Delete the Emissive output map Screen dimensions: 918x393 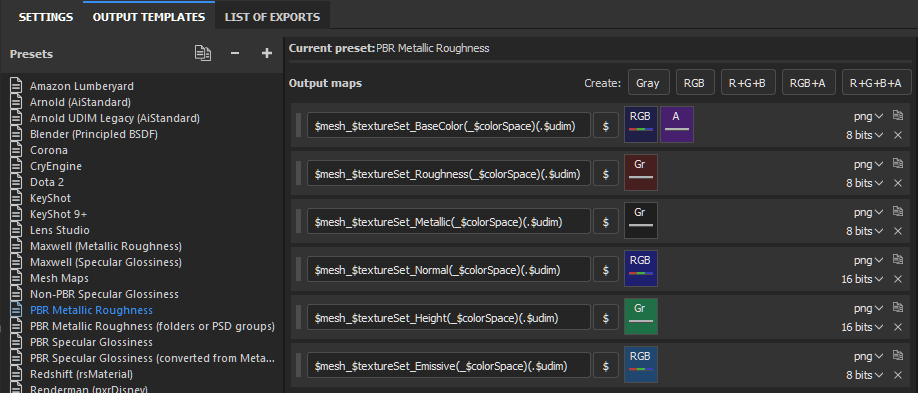tap(898, 375)
